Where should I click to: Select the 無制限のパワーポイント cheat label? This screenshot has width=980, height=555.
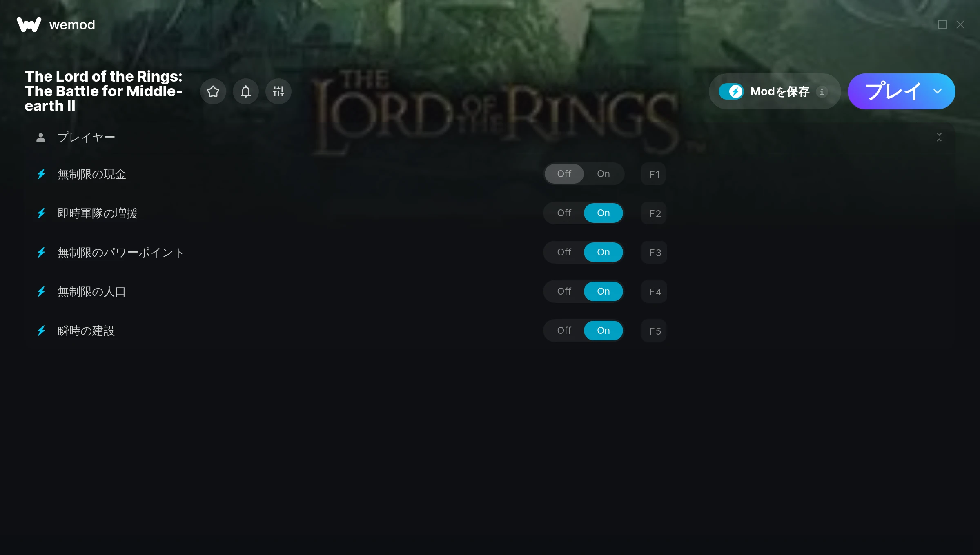(120, 253)
